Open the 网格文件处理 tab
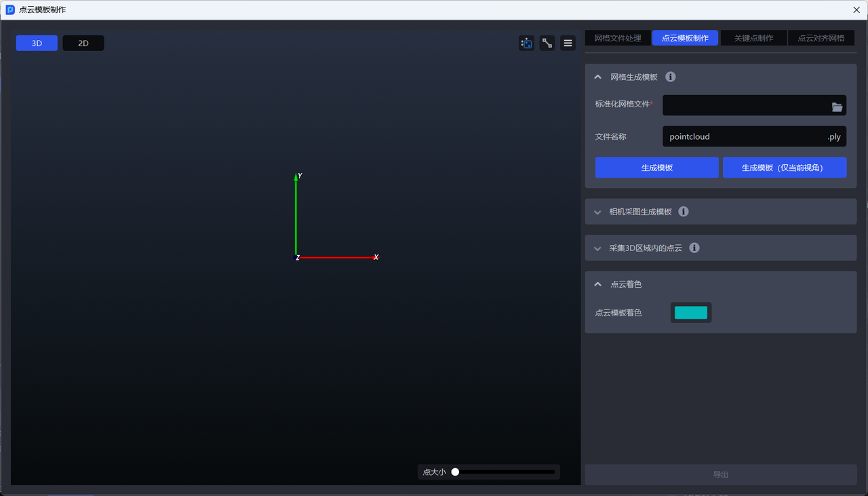 [617, 39]
